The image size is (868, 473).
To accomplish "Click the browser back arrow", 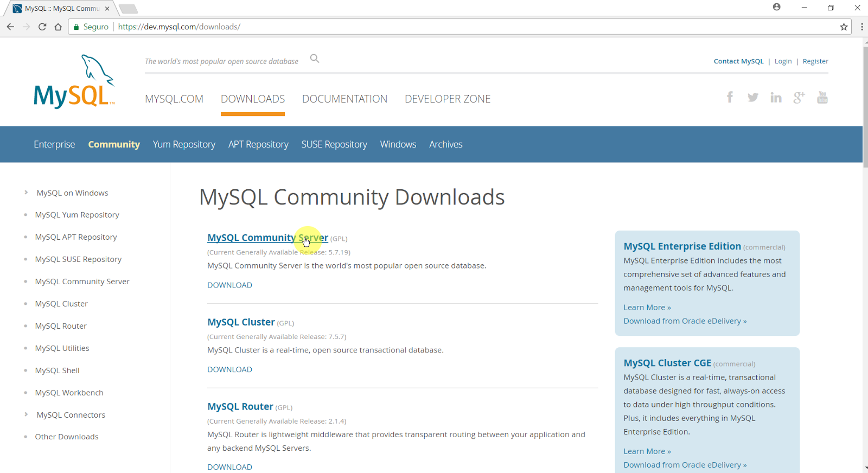I will [10, 27].
